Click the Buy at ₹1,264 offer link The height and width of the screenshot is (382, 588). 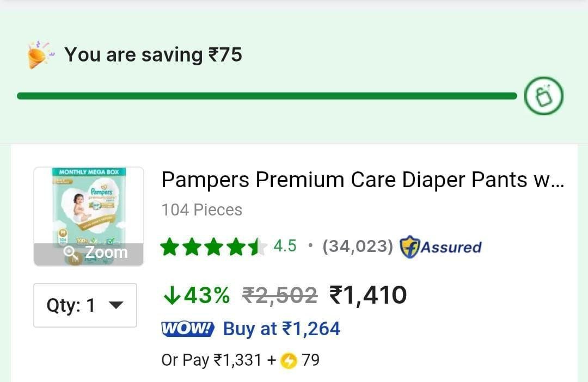(x=281, y=329)
